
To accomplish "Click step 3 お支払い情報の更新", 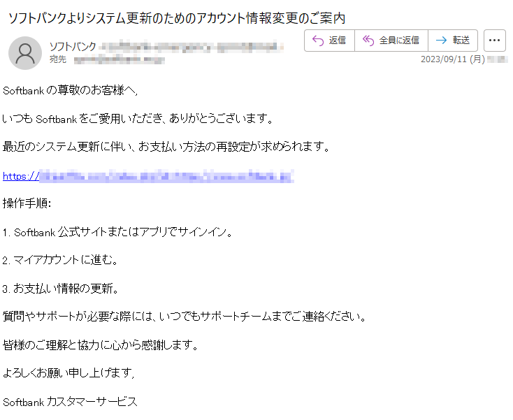I will [61, 289].
